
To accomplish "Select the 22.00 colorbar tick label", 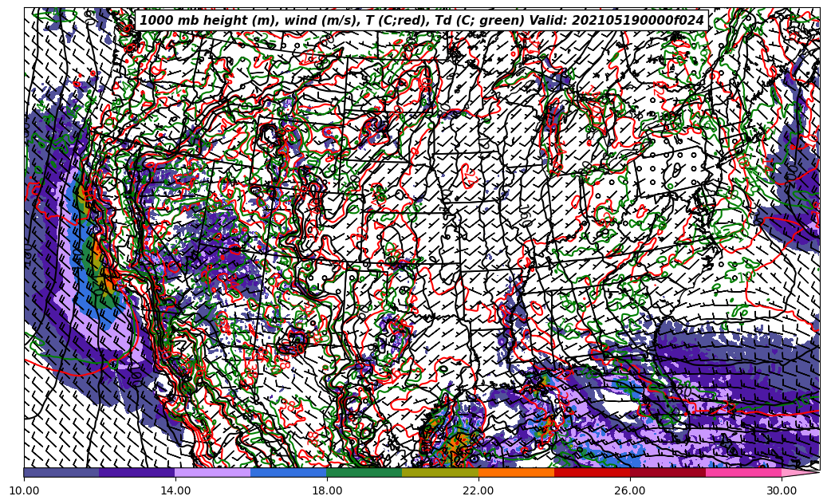I will coord(478,491).
